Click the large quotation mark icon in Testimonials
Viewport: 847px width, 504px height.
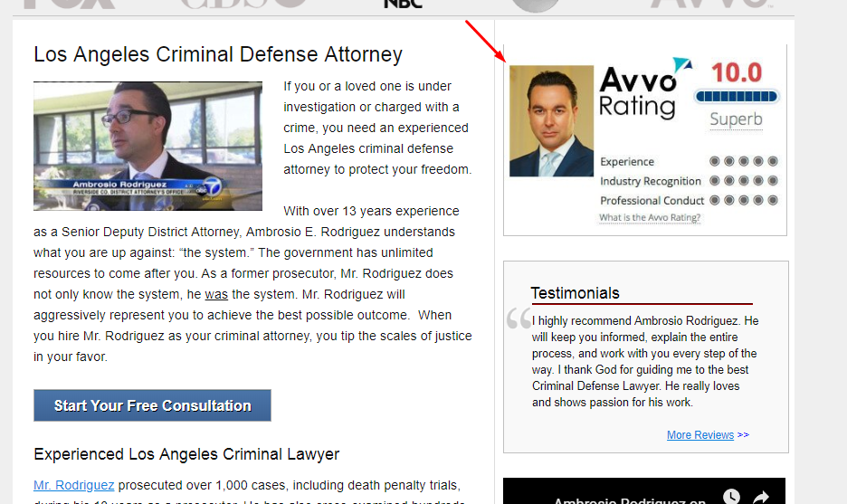(519, 319)
